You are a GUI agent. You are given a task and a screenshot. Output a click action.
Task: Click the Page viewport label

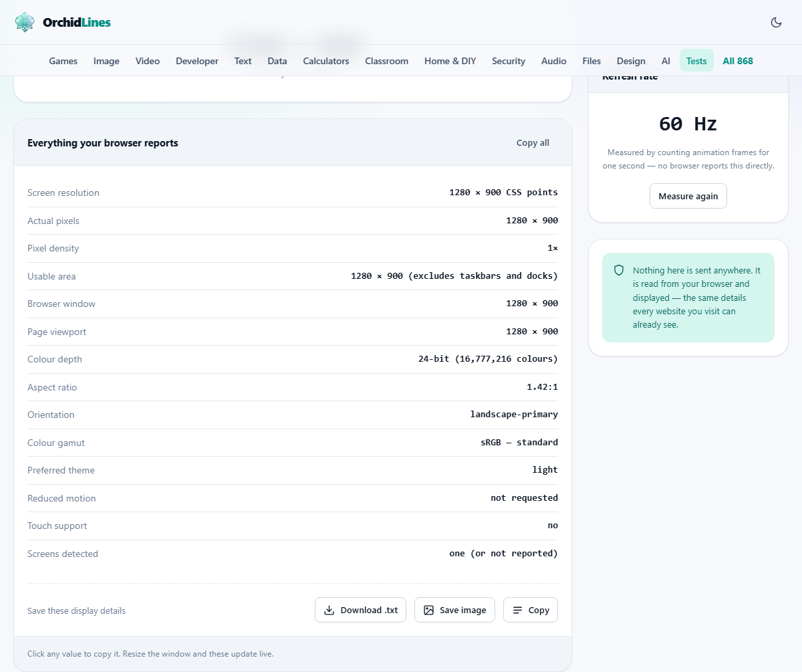(57, 332)
